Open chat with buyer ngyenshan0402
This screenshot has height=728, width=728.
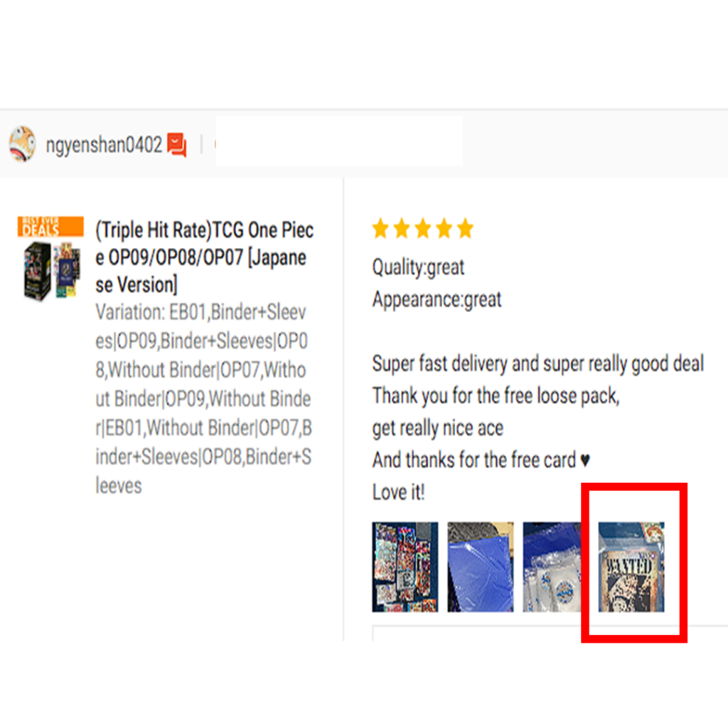click(x=177, y=145)
